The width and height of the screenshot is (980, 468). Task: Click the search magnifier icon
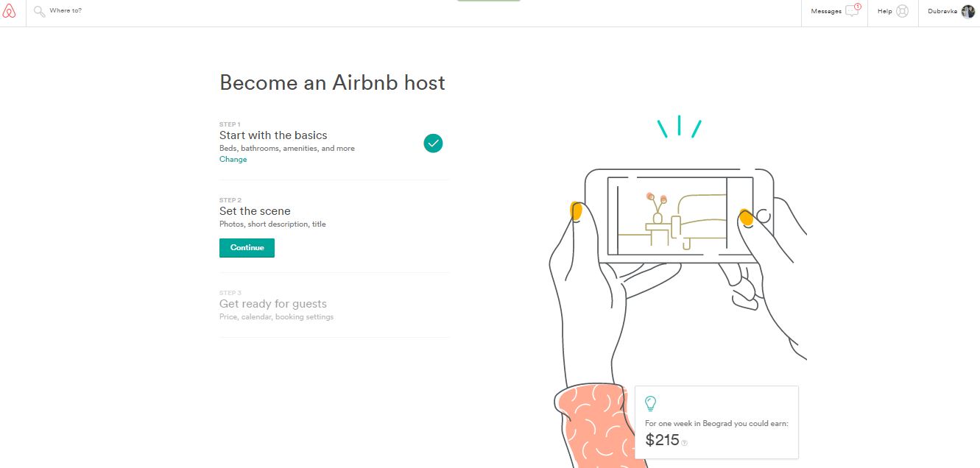point(39,11)
